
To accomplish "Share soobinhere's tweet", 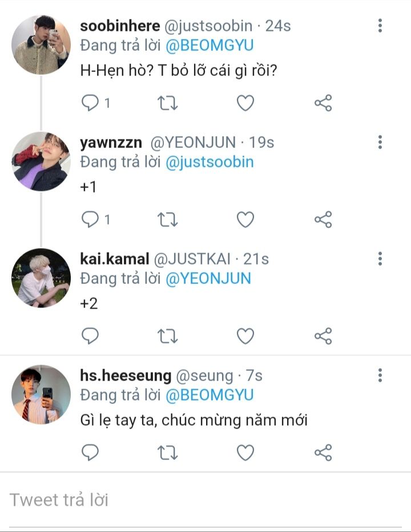I will [323, 103].
